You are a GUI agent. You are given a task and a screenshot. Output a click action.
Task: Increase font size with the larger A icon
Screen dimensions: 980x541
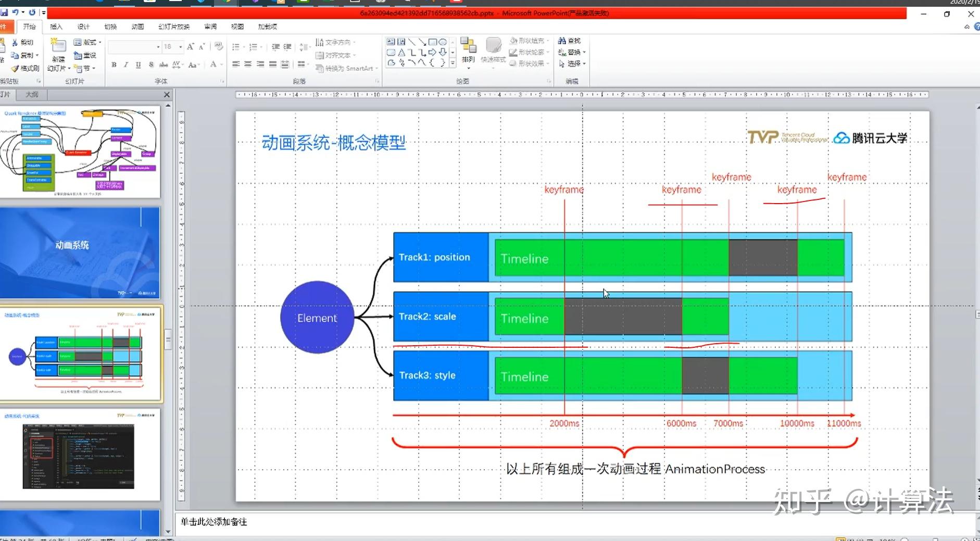pos(191,47)
